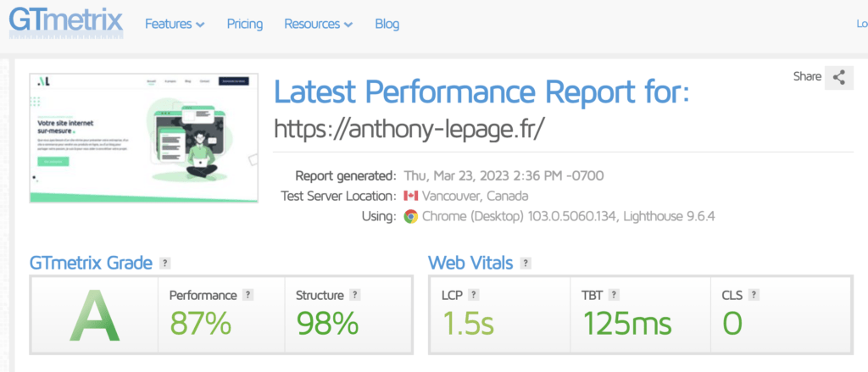Viewport: 868px width, 372px height.
Task: Open the Blog link
Action: pyautogui.click(x=387, y=25)
